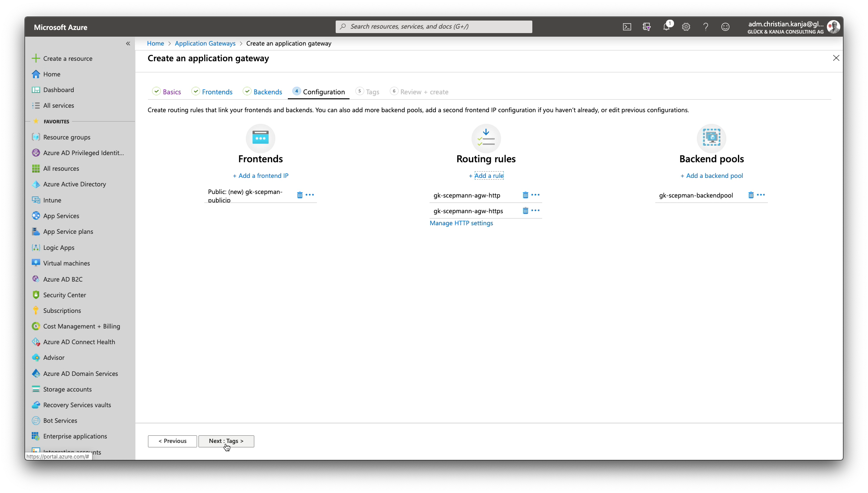Open the Directory + subscription filter icon
Screen dimensions: 868x493
coord(647,27)
